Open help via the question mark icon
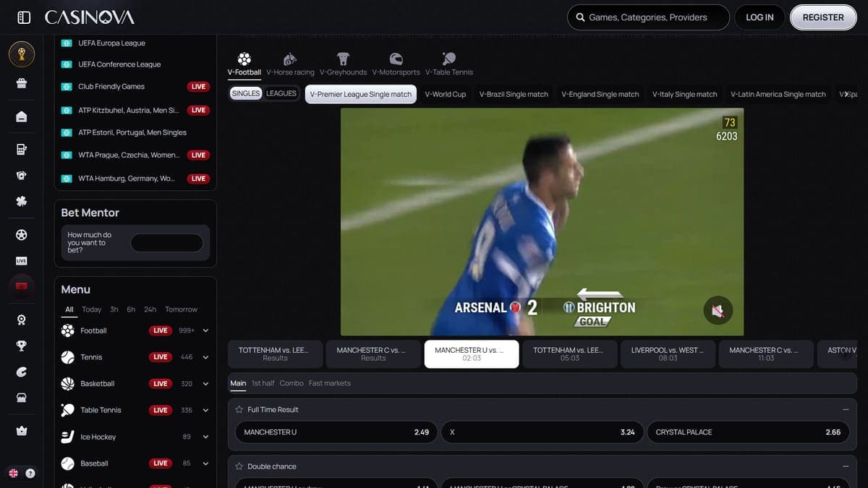868x488 pixels. pos(30,474)
